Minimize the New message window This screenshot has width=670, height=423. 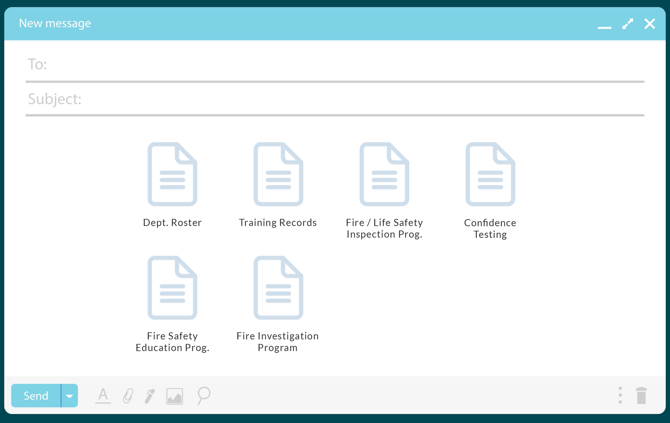(605, 27)
